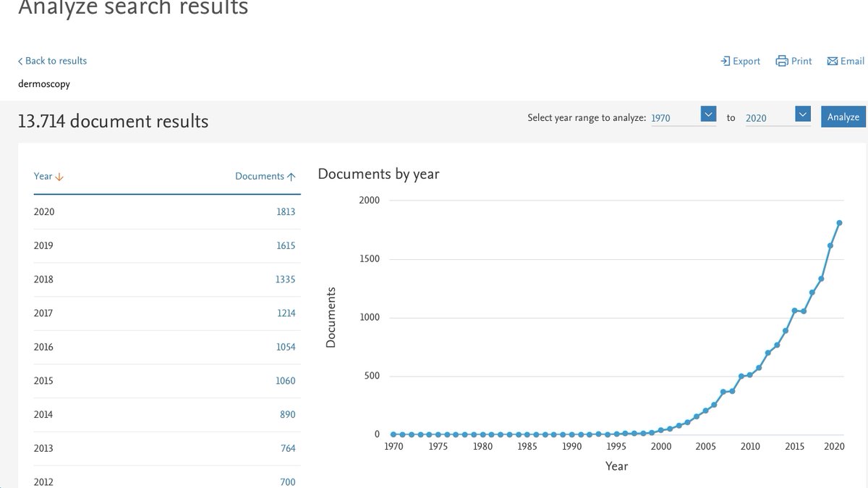Click the 1970 data point on chart
The width and height of the screenshot is (868, 488).
(393, 434)
